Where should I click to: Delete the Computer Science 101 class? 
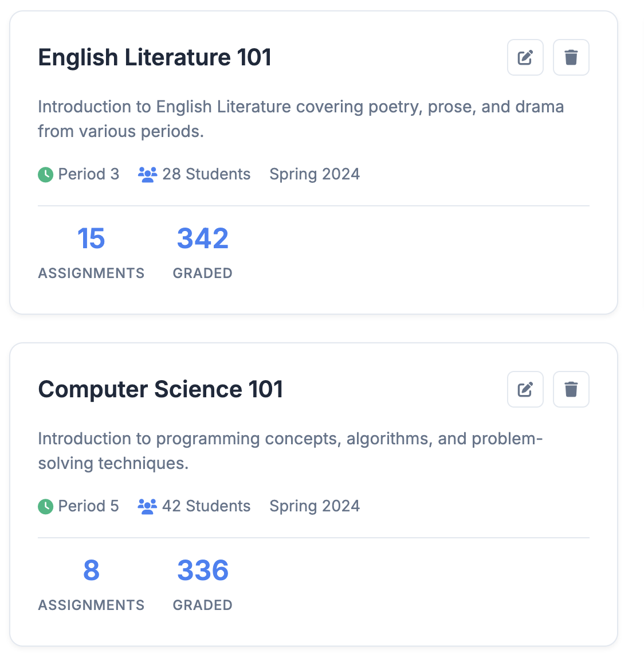pos(571,389)
